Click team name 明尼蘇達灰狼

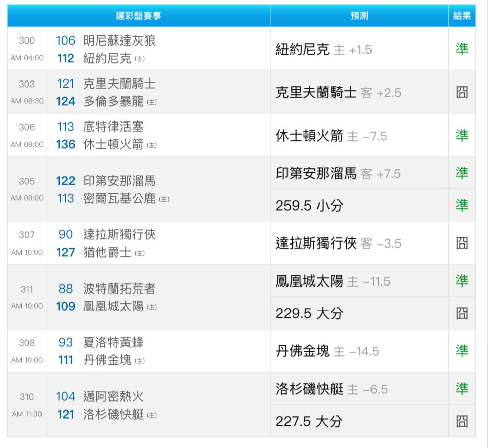click(x=119, y=40)
